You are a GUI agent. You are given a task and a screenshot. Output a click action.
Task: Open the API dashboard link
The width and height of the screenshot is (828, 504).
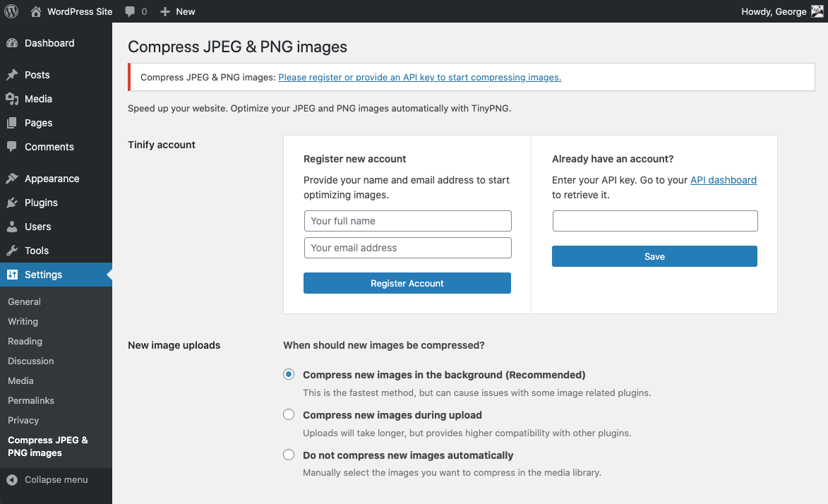723,180
